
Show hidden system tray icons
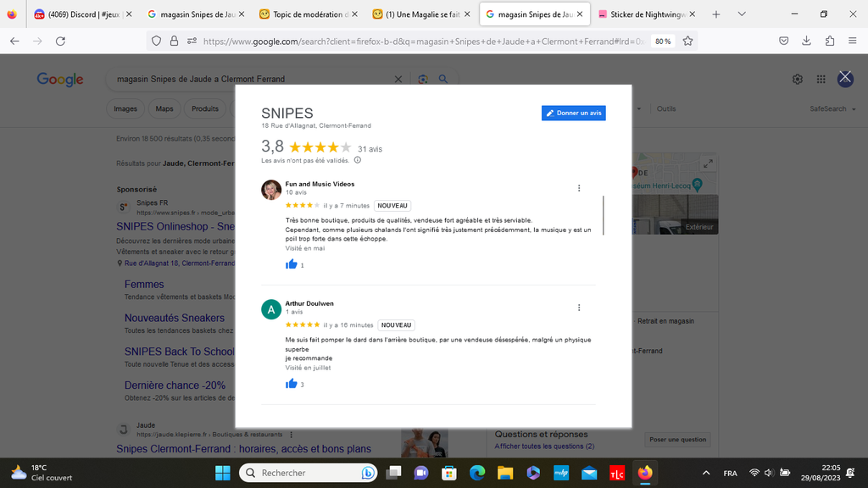click(x=706, y=473)
